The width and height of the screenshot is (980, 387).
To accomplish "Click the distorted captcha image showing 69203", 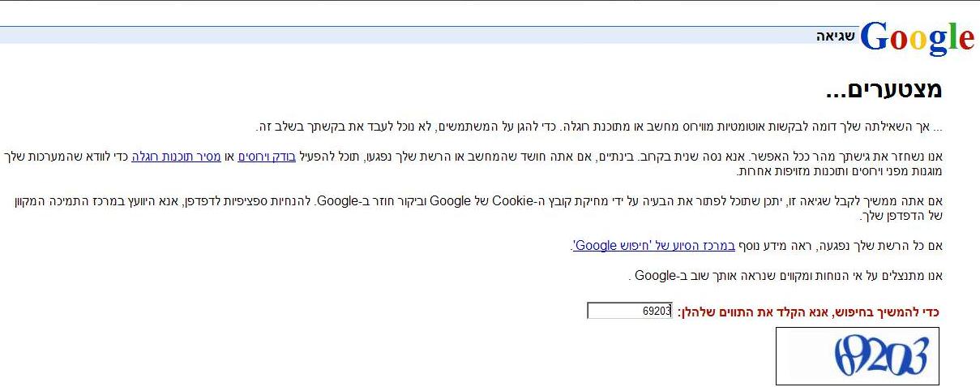I will point(858,355).
